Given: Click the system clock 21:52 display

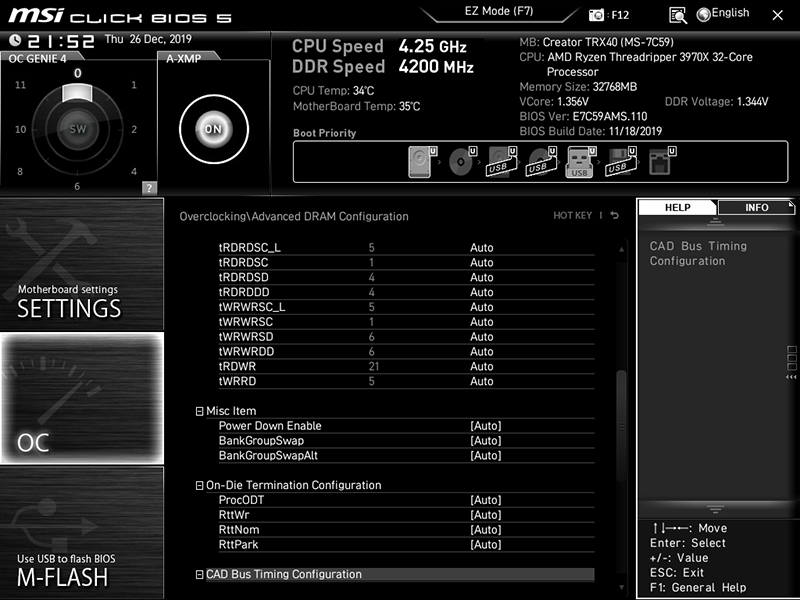Looking at the screenshot, I should pos(61,41).
